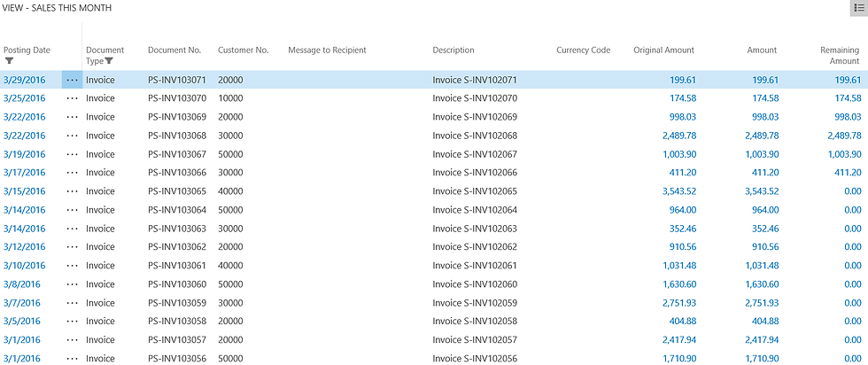Drill into Original Amount 199.61
868x365 pixels.
683,80
